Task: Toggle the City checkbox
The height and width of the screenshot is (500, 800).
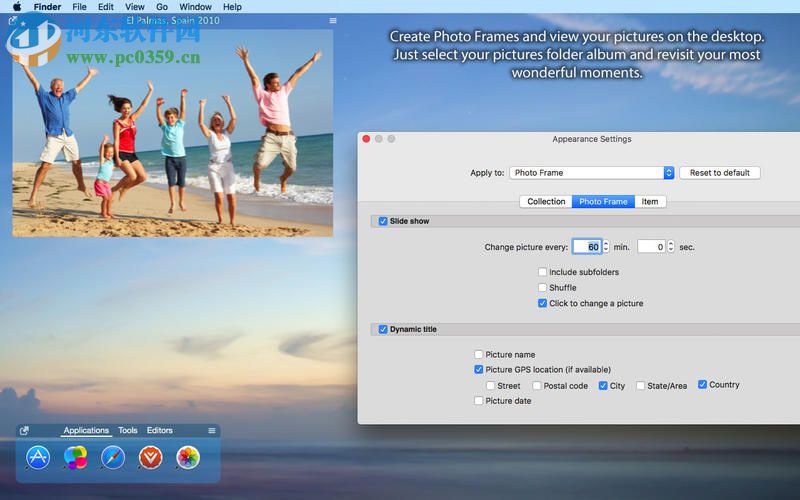Action: point(603,385)
